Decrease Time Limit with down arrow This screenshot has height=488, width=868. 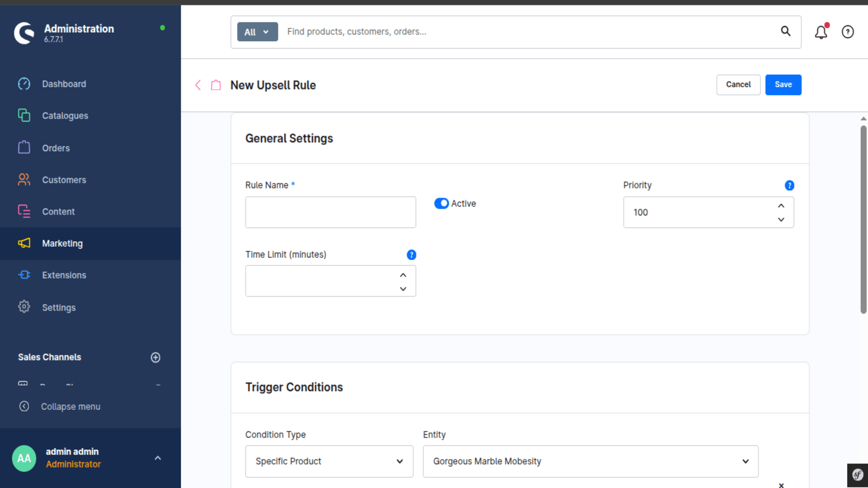click(x=403, y=289)
